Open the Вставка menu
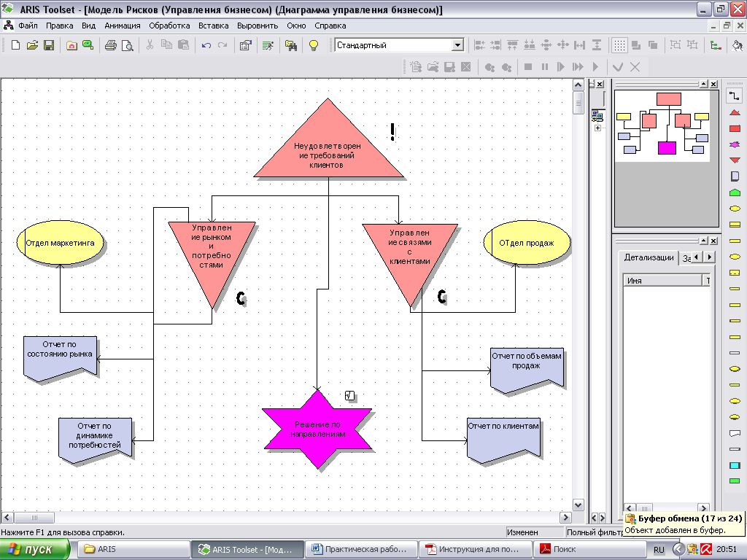Image resolution: width=747 pixels, height=560 pixels. 214,26
